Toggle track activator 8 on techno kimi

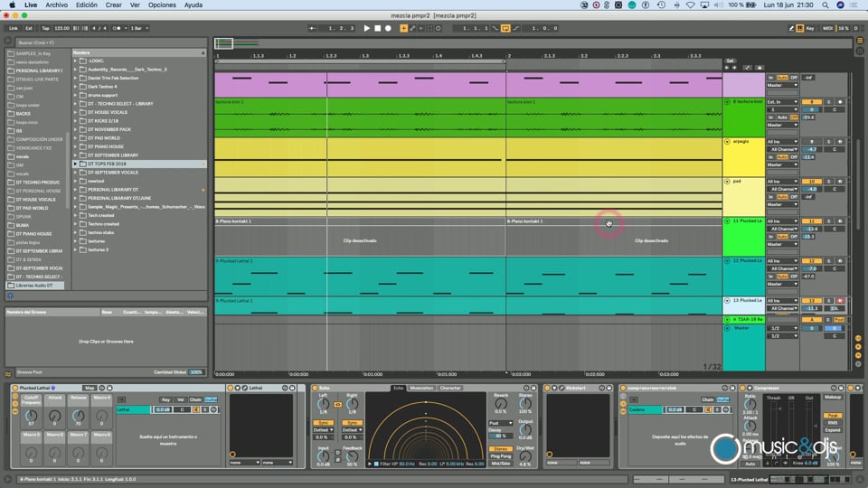(x=812, y=102)
